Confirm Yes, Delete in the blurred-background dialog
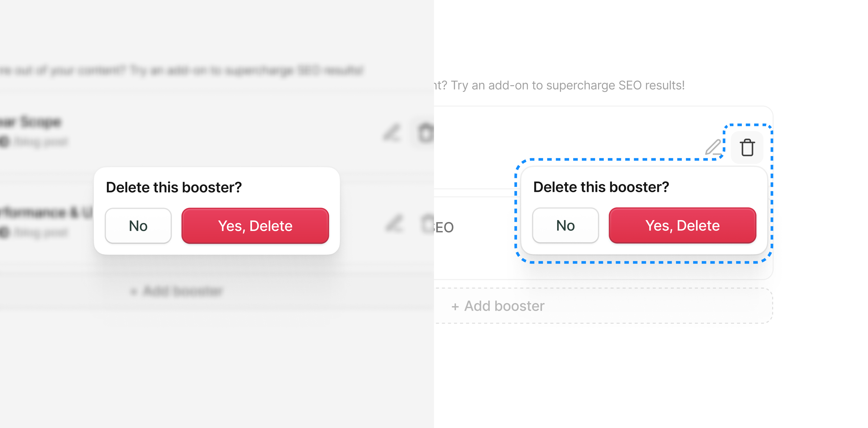868x428 pixels. pos(255,226)
